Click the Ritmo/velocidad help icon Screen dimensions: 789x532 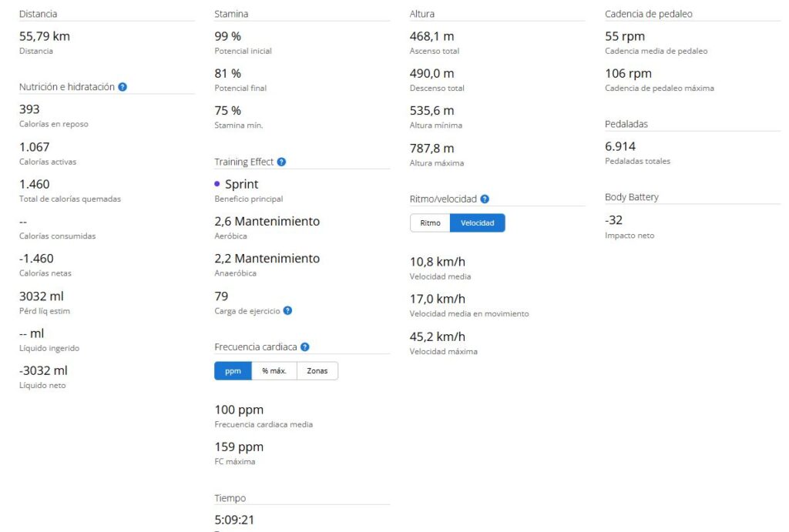pos(485,199)
